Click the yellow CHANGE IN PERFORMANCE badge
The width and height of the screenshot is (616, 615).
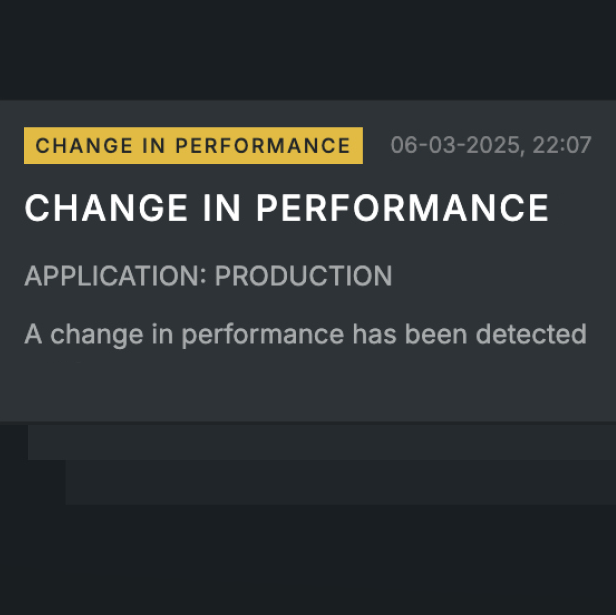(193, 146)
